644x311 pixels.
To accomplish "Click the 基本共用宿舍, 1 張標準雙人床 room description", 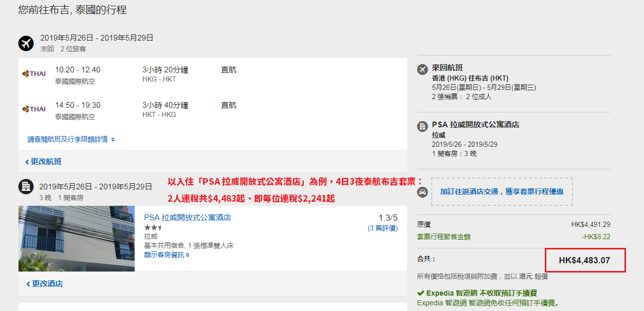I will coord(189,246).
